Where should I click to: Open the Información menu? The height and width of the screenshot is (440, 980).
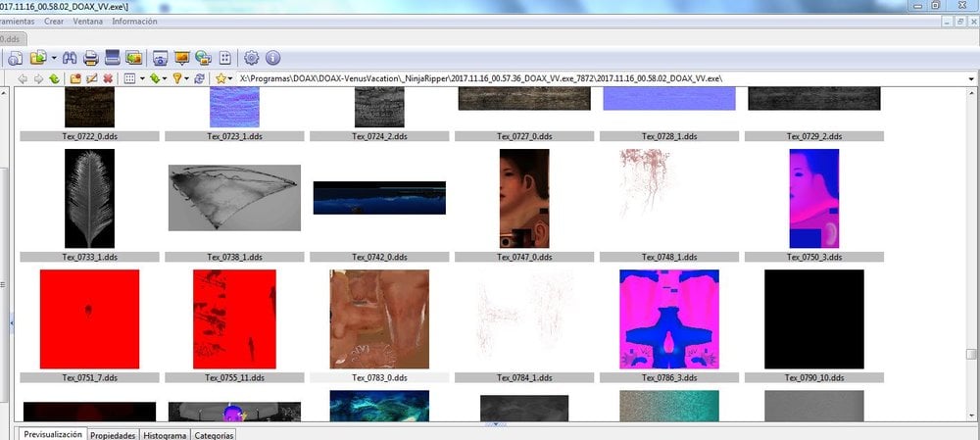[x=134, y=22]
